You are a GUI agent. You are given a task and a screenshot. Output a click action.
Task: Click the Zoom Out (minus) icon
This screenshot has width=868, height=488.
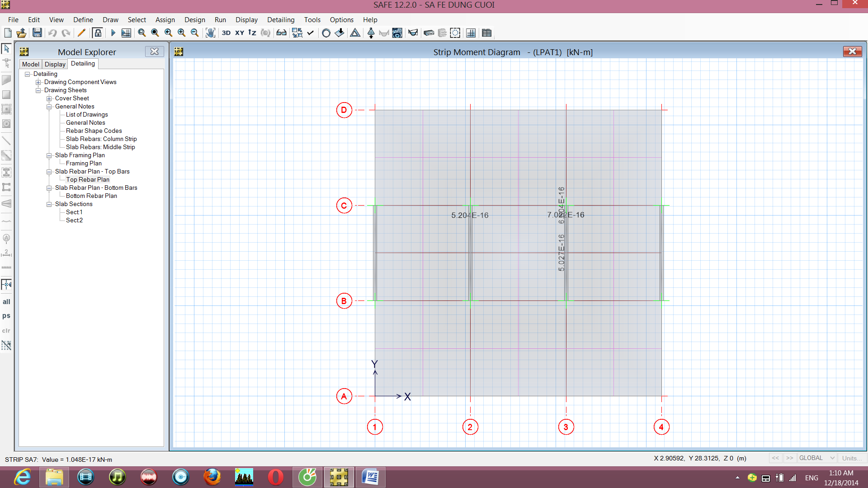[194, 33]
